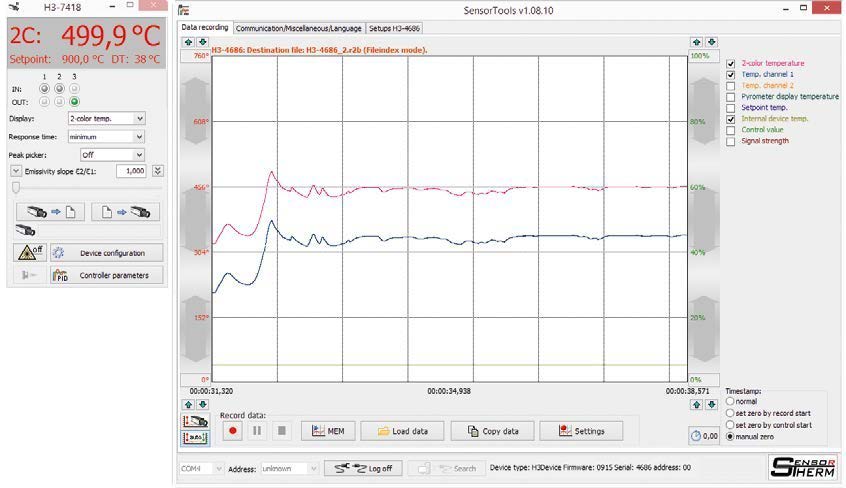Select manual zero timestamp option
846x488 pixels.
click(730, 436)
